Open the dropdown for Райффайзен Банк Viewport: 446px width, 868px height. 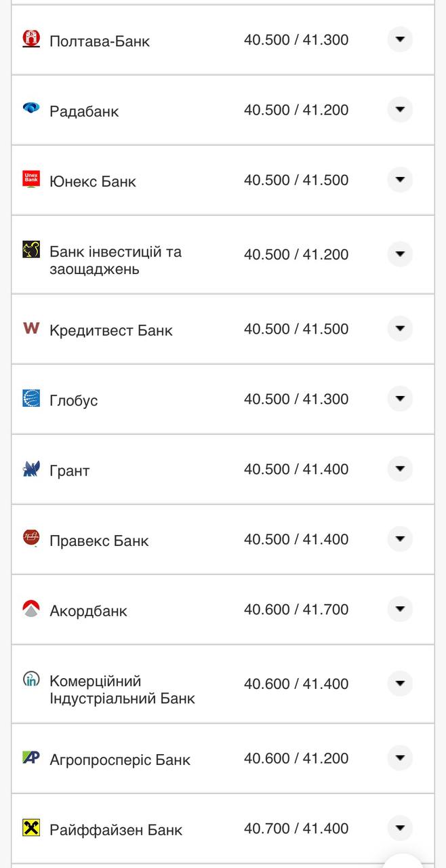[x=400, y=829]
